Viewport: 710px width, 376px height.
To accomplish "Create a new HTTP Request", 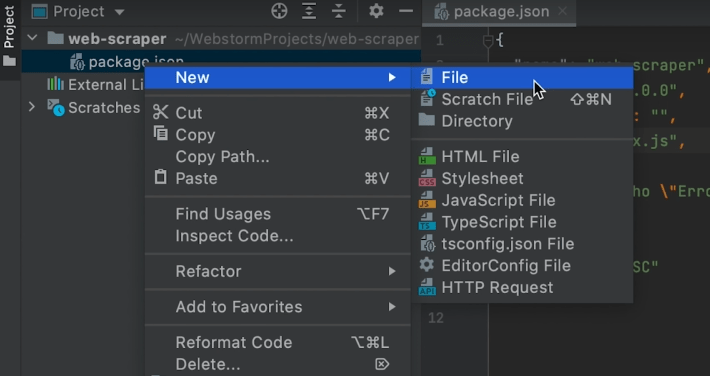I will [522, 287].
